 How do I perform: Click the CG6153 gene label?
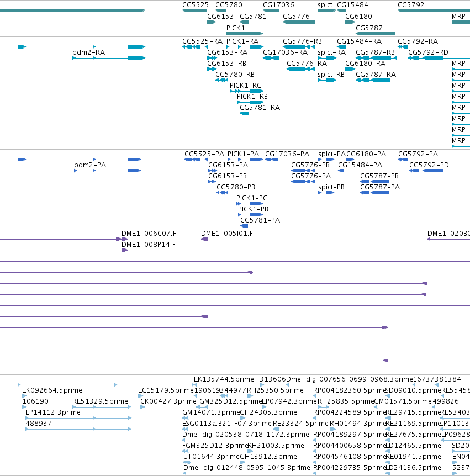(x=220, y=17)
